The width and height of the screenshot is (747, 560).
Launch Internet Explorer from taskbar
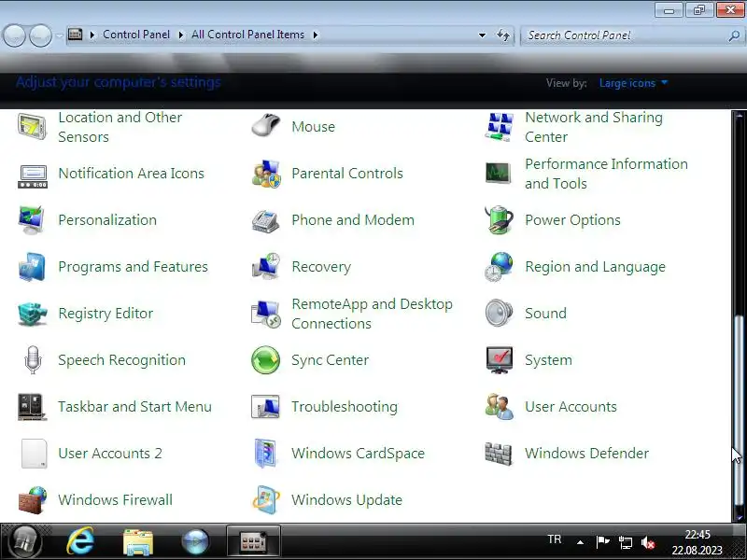[80, 541]
